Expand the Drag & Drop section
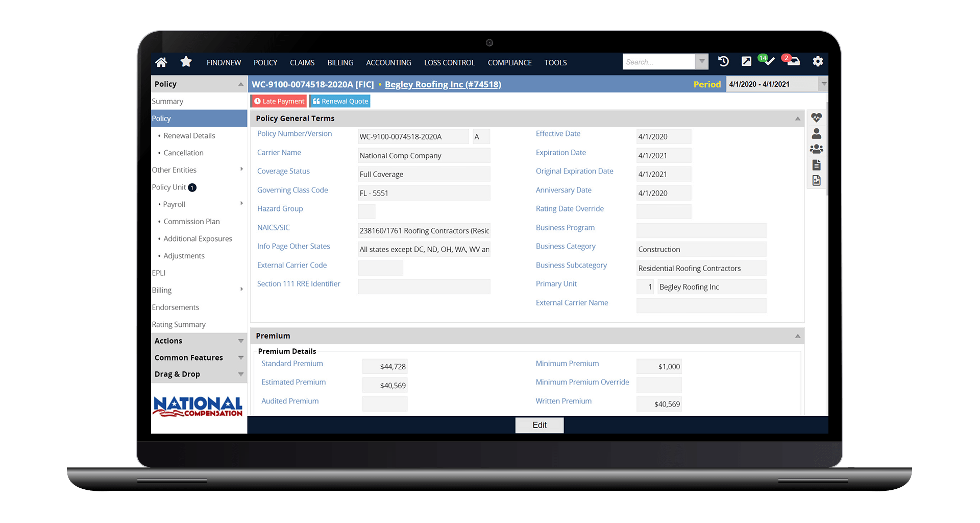The image size is (980, 523). coord(241,374)
